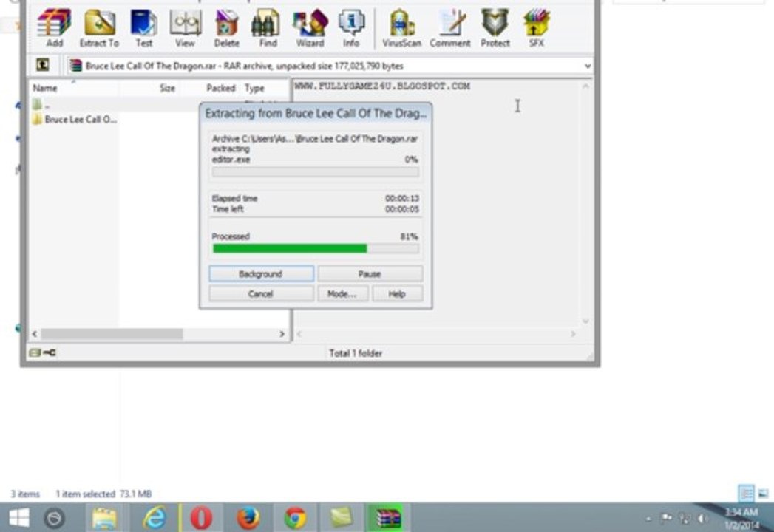Screen dimensions: 774x532
Task: Click the Delete toolbar icon
Action: point(226,28)
